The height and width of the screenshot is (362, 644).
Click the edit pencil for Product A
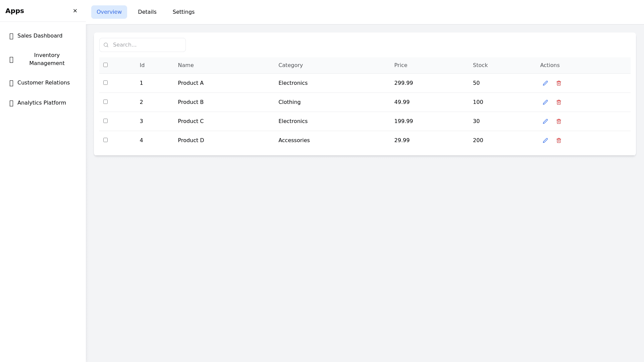[x=545, y=83]
